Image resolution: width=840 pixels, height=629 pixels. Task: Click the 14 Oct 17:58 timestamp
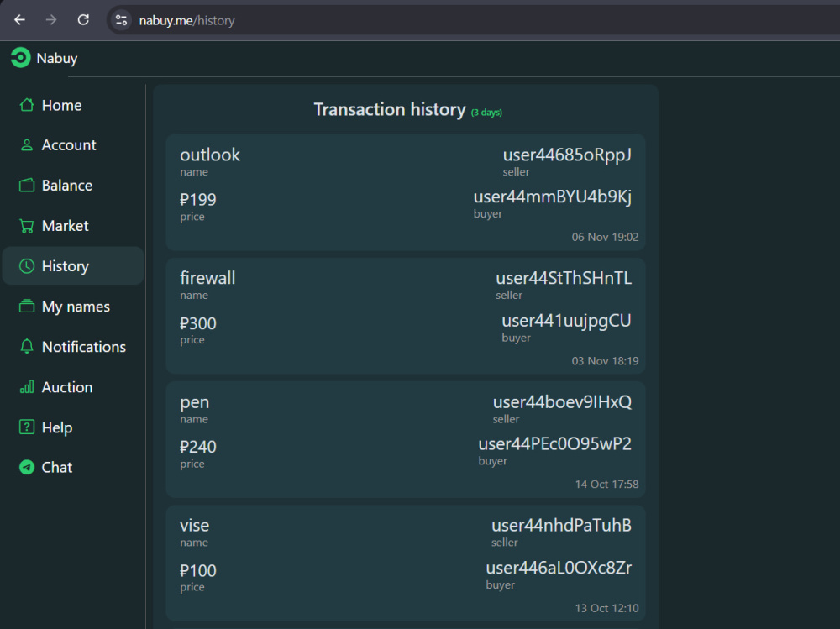pyautogui.click(x=607, y=485)
